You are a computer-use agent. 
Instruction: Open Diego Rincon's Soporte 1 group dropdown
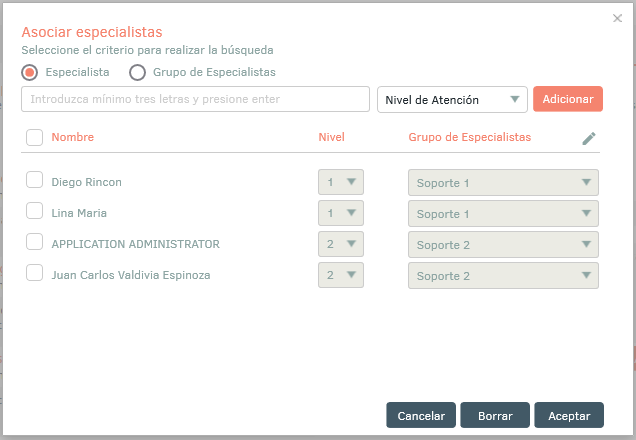(x=503, y=182)
